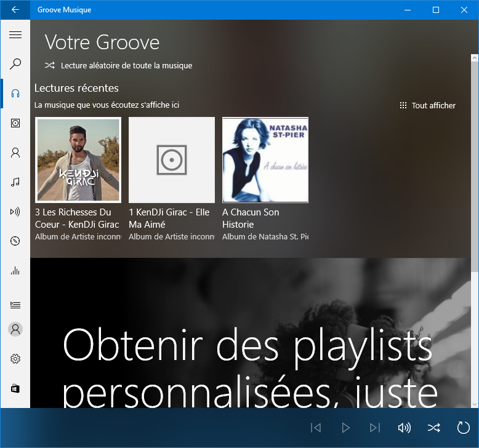Open the blank placeholder album cover

pyautogui.click(x=172, y=160)
